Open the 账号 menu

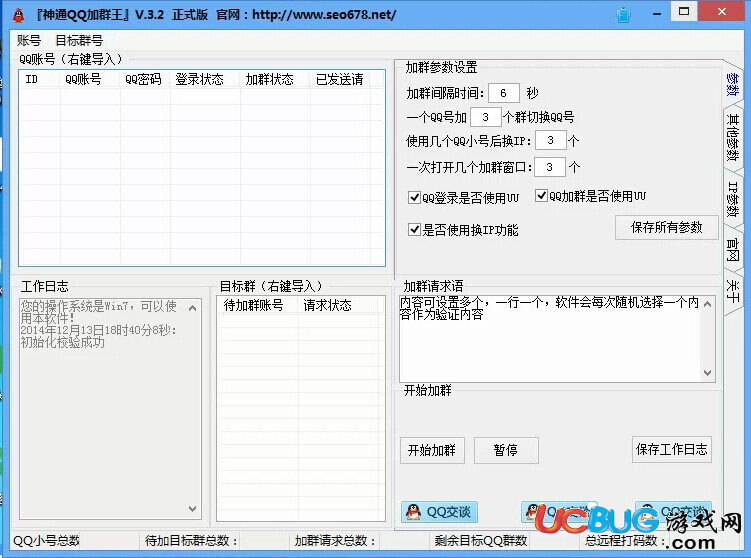[29, 40]
